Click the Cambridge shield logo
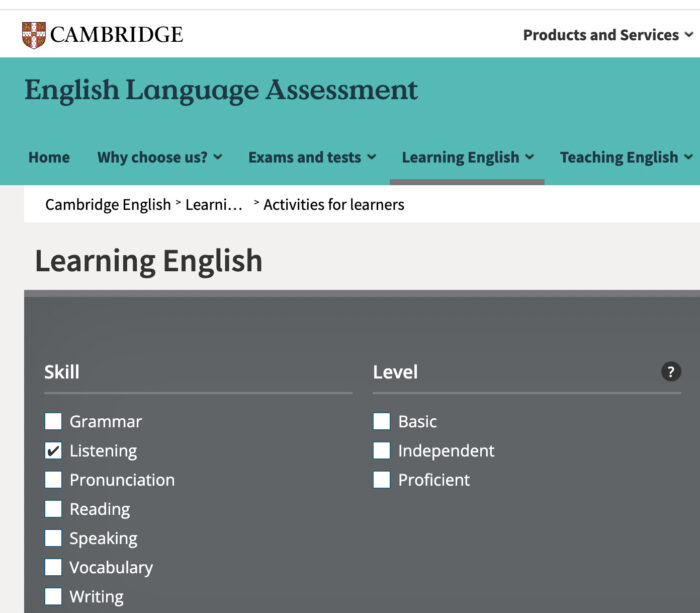700x613 pixels. click(34, 35)
